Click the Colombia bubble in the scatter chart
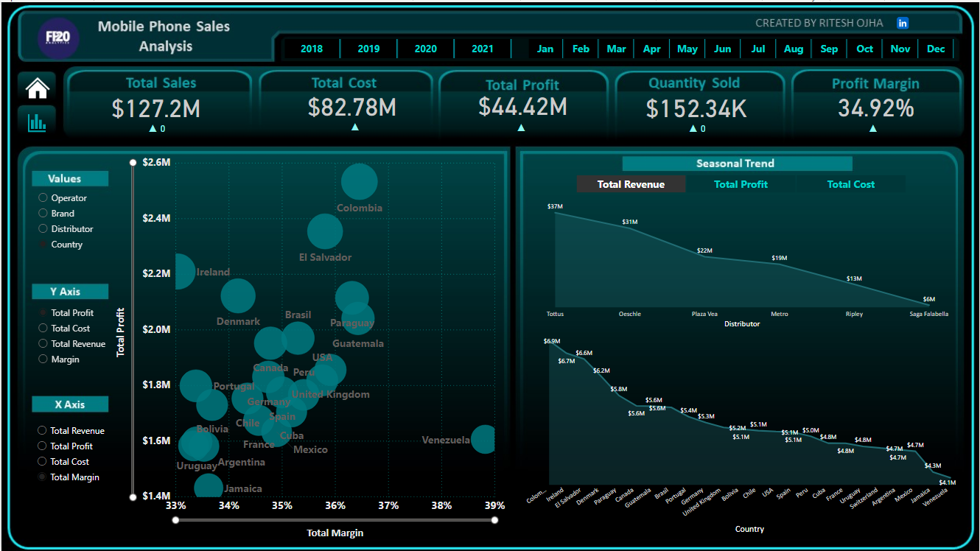The image size is (980, 551). [359, 181]
